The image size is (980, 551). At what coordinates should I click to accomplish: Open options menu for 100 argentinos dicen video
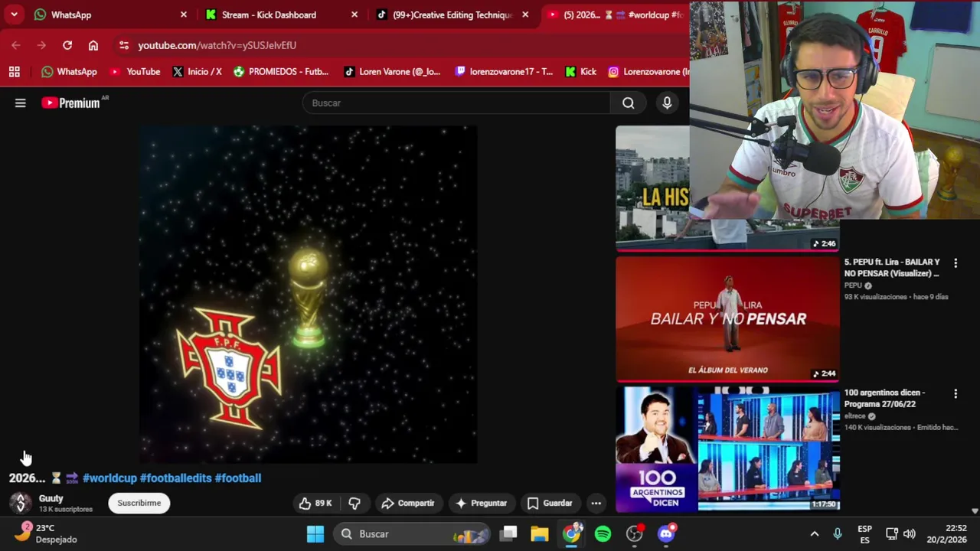955,393
